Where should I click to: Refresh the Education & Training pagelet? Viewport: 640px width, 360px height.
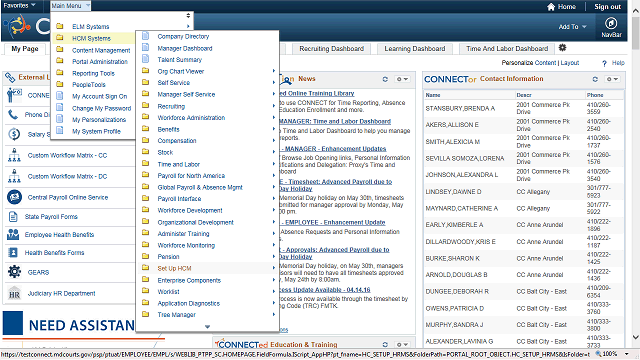pyautogui.click(x=385, y=344)
